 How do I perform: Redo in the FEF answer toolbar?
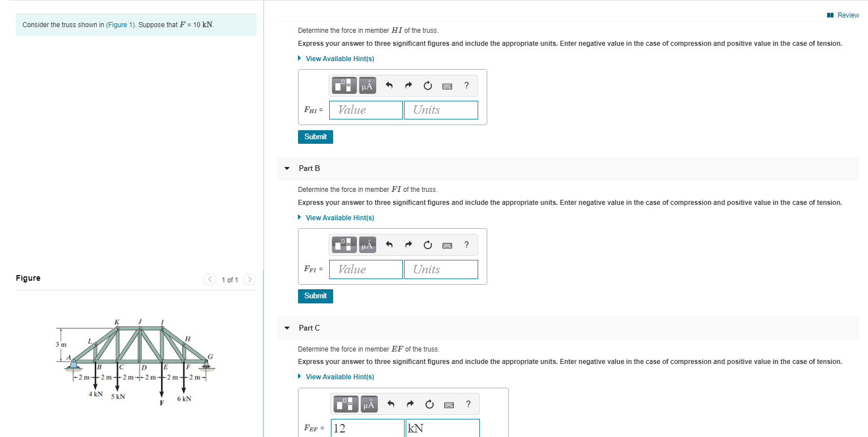pyautogui.click(x=410, y=404)
